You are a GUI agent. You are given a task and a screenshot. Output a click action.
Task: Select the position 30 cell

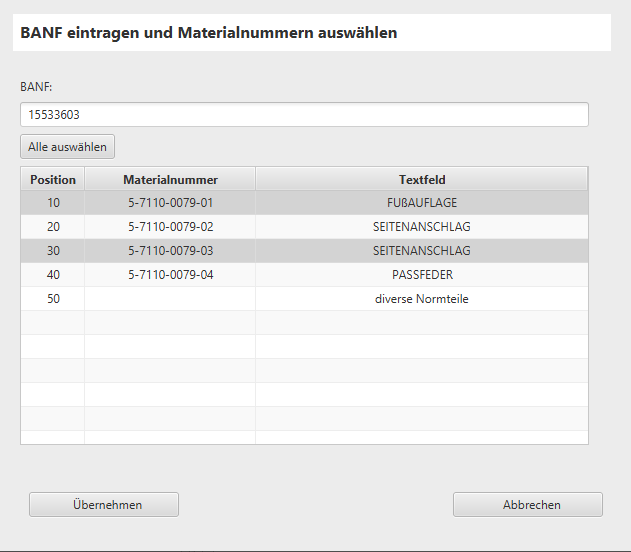(53, 251)
